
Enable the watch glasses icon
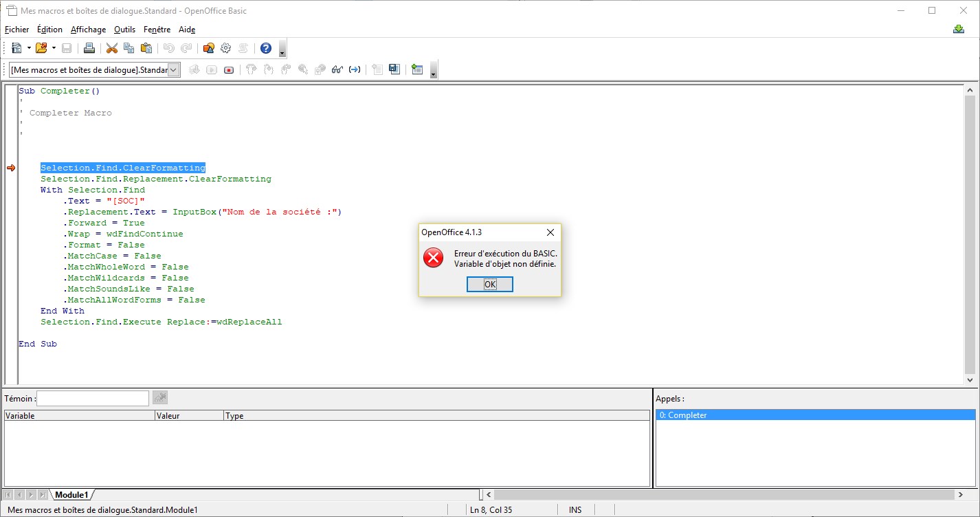[x=337, y=69]
